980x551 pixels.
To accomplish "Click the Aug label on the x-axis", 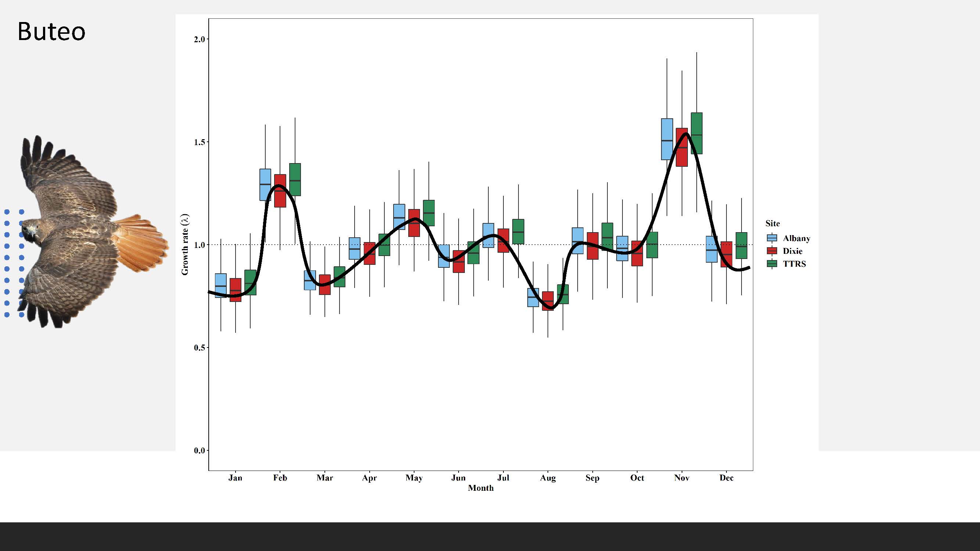I will 548,478.
